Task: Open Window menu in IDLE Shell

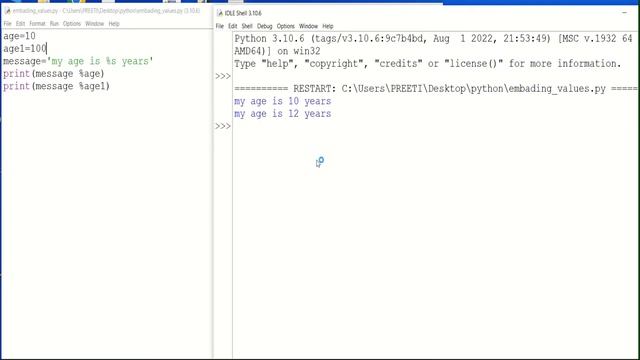Action: pos(309,26)
